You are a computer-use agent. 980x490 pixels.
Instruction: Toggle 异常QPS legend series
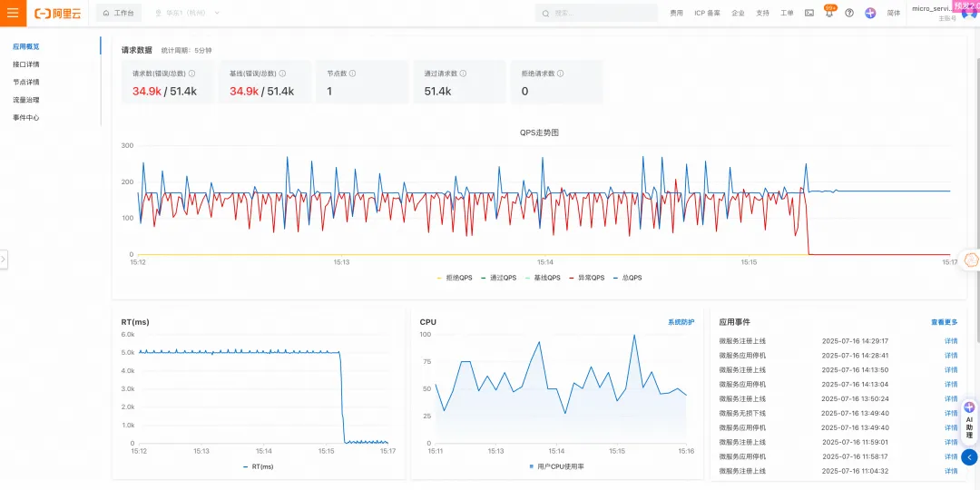click(x=587, y=278)
